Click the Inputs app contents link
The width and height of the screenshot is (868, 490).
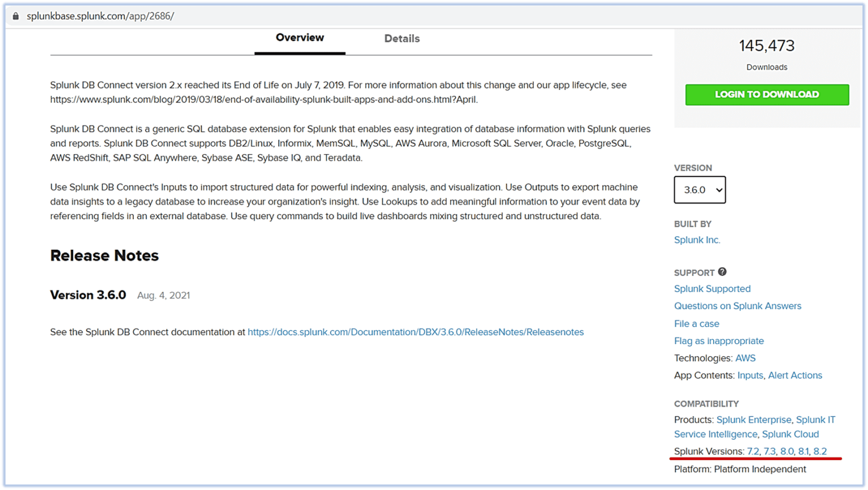[x=750, y=375]
